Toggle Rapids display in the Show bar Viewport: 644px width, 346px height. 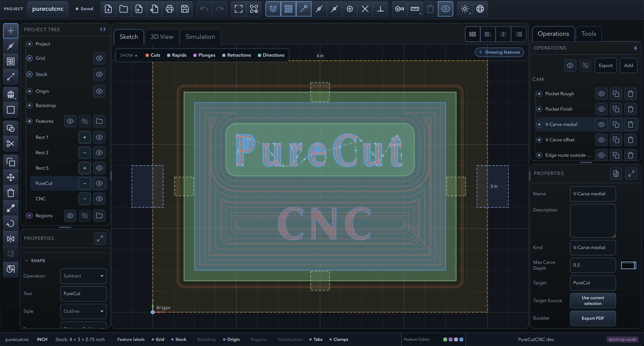(x=177, y=55)
